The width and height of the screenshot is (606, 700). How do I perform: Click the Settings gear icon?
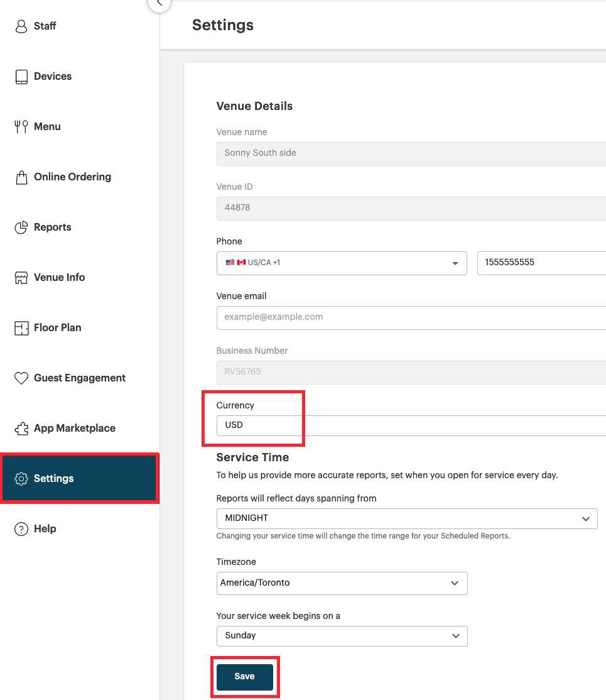pyautogui.click(x=22, y=478)
